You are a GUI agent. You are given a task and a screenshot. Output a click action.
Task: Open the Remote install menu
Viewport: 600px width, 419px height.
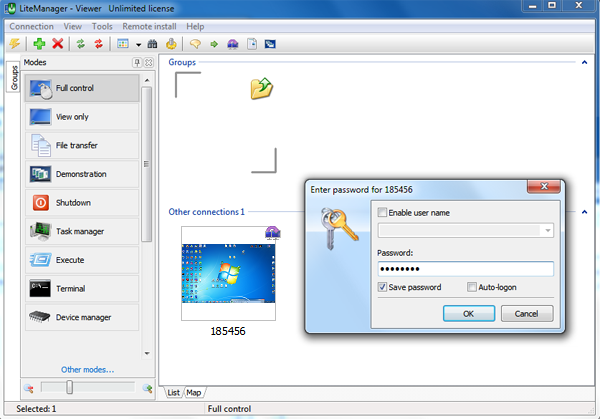pyautogui.click(x=149, y=26)
